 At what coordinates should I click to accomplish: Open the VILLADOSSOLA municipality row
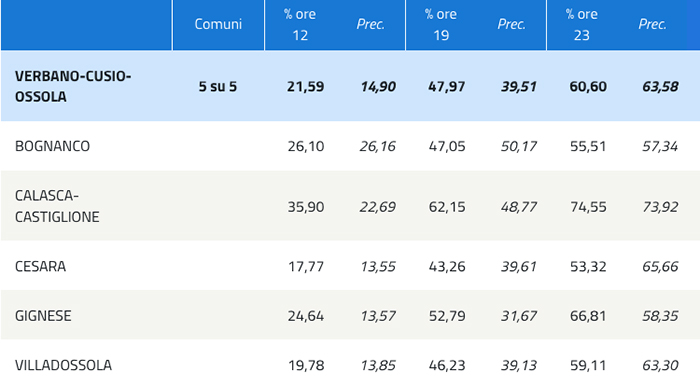click(x=350, y=364)
